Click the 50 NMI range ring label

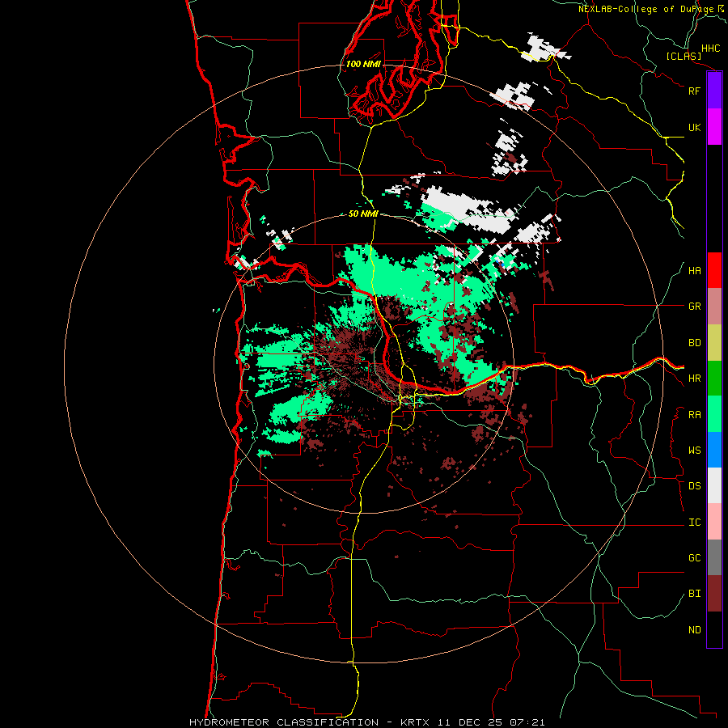(363, 214)
